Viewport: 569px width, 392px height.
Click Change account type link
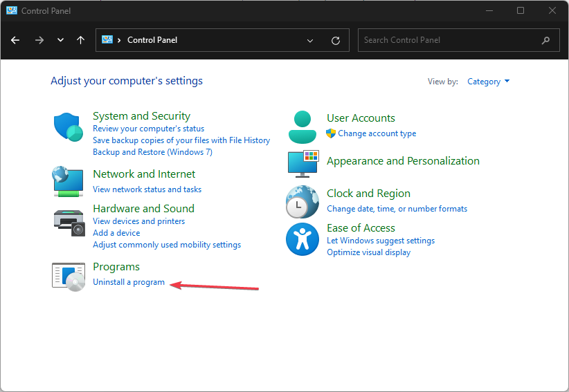[x=377, y=133]
